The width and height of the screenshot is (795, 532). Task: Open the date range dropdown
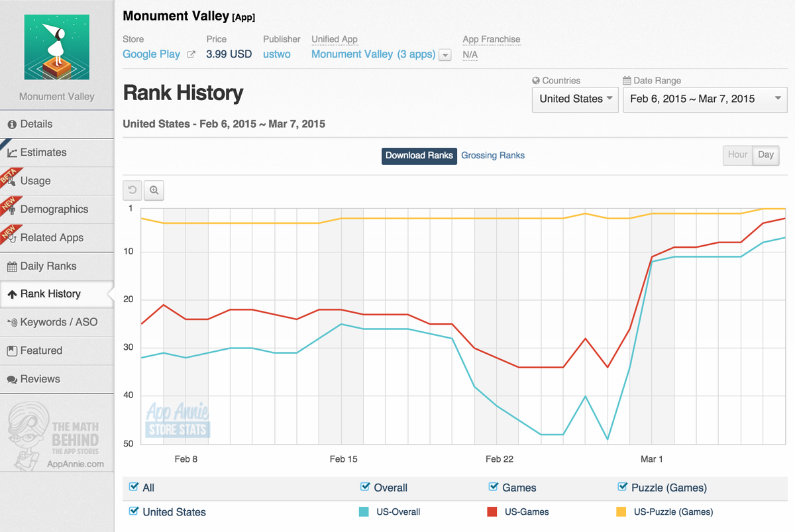(705, 99)
